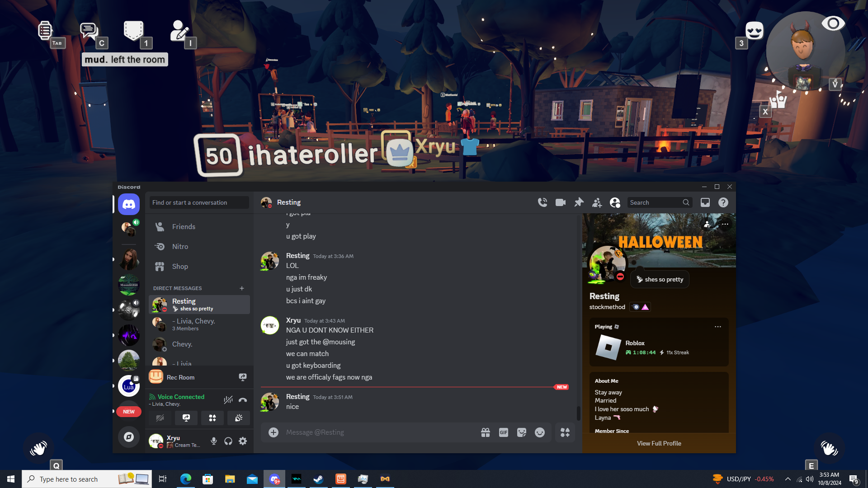Viewport: 868px width, 488px height.
Task: Open Playing Roblox activity options menu
Action: 717,327
